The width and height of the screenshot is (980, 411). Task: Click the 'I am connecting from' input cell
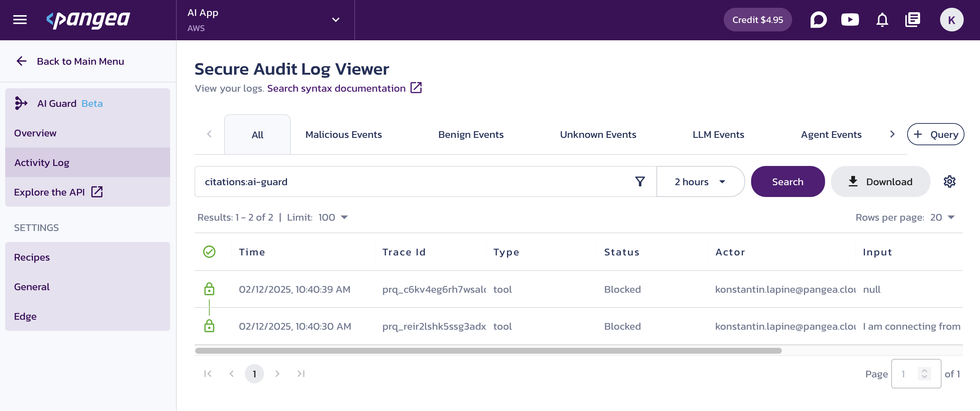coord(912,326)
